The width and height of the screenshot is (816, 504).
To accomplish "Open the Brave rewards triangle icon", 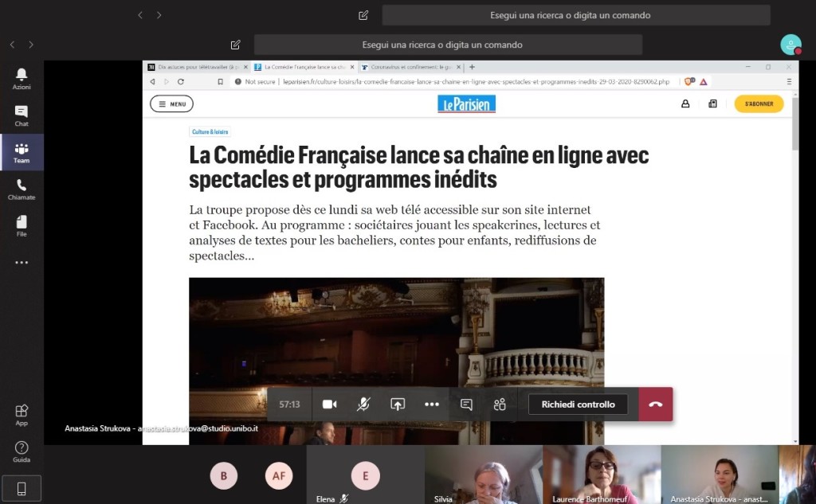I will tap(703, 82).
